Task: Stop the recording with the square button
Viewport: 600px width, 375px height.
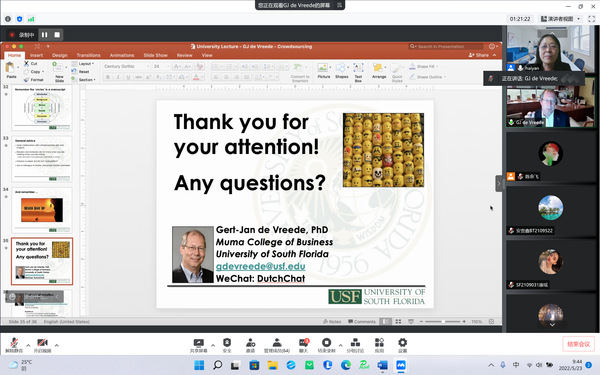Action: point(57,35)
